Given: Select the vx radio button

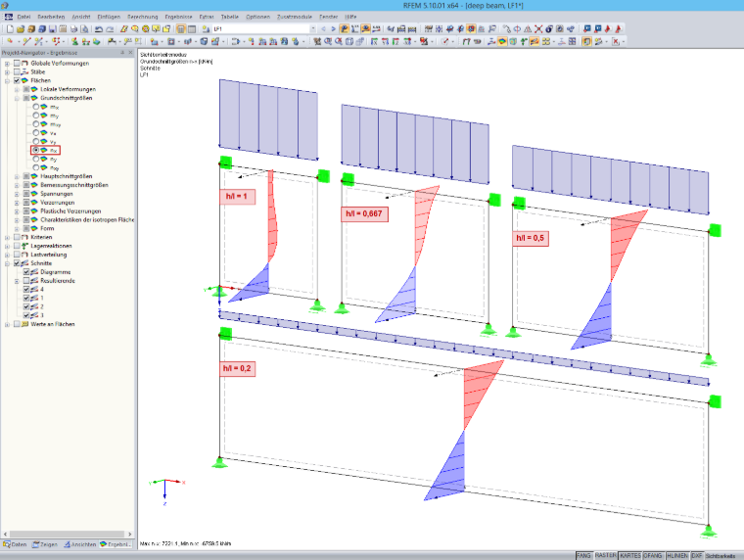Looking at the screenshot, I should (35, 133).
